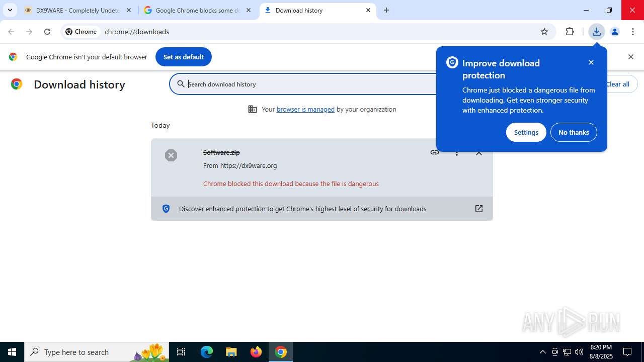This screenshot has height=362, width=644.
Task: Dismiss the default browser infobar
Action: tap(631, 57)
